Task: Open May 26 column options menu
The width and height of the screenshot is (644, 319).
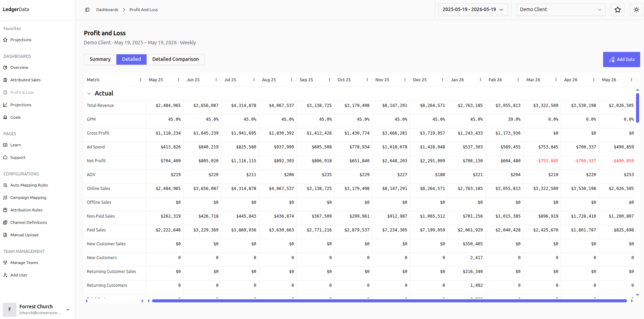Action: (632, 80)
